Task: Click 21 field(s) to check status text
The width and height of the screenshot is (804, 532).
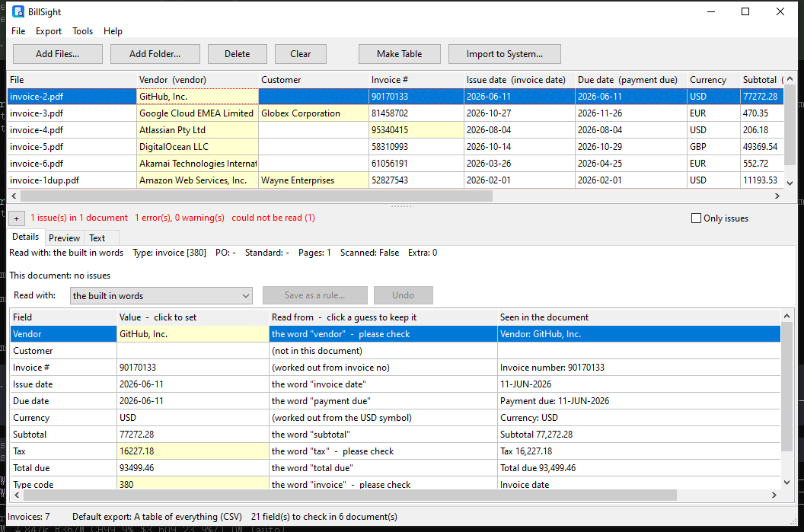Action: pyautogui.click(x=324, y=517)
